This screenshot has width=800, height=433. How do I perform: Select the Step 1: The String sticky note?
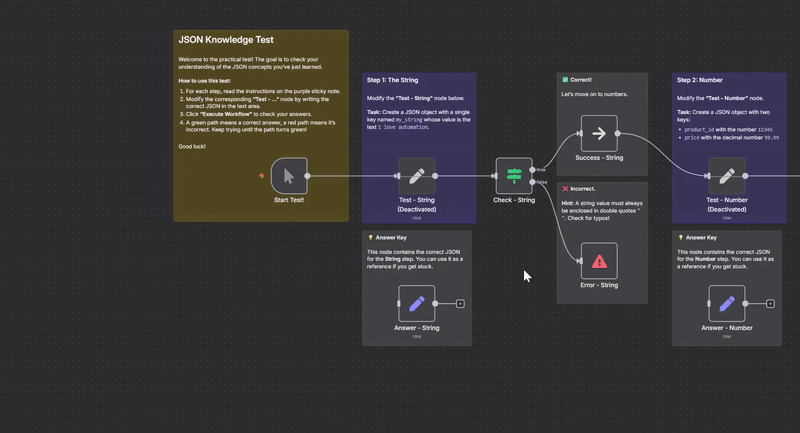(x=418, y=100)
